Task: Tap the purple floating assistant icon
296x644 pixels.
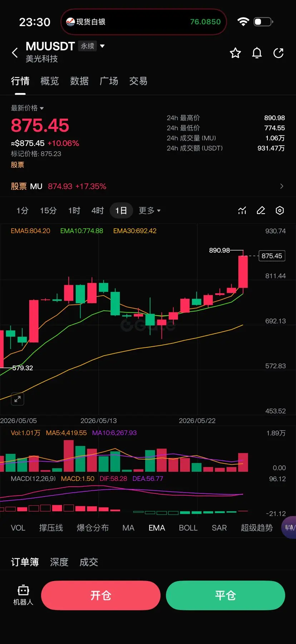Action: (289, 527)
